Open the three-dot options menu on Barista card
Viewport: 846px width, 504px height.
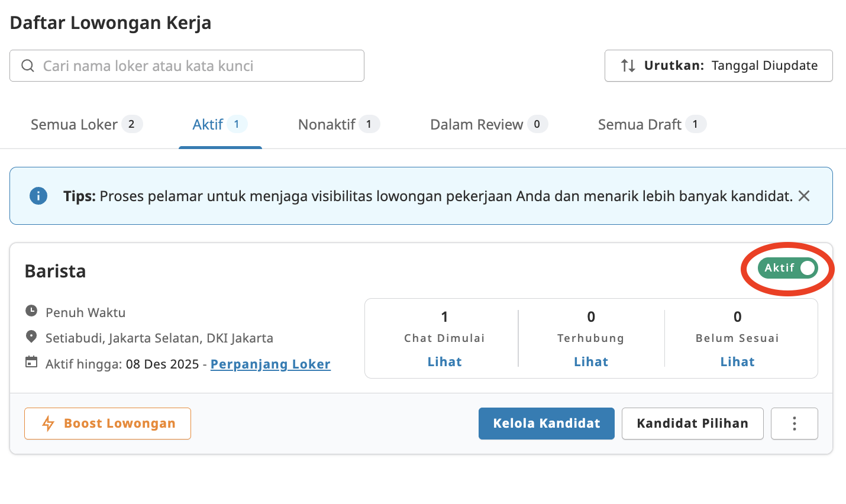click(794, 423)
